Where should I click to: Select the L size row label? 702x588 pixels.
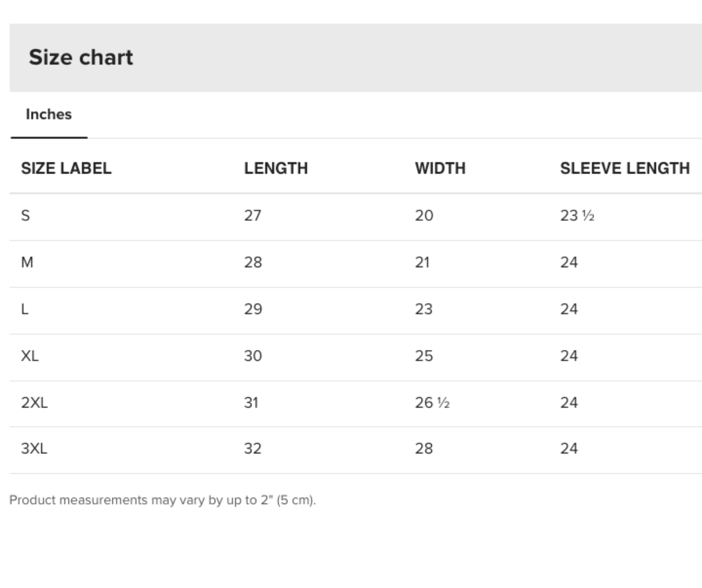(25, 309)
